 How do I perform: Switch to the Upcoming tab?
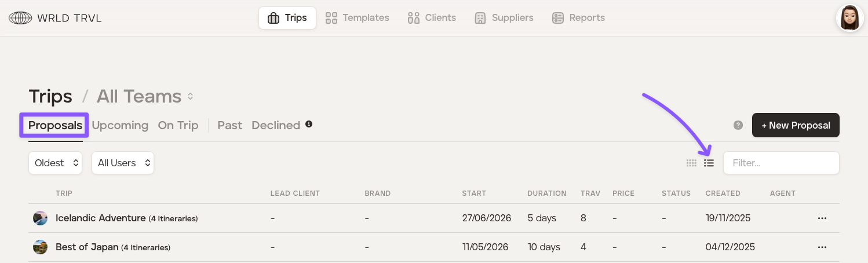(x=120, y=126)
